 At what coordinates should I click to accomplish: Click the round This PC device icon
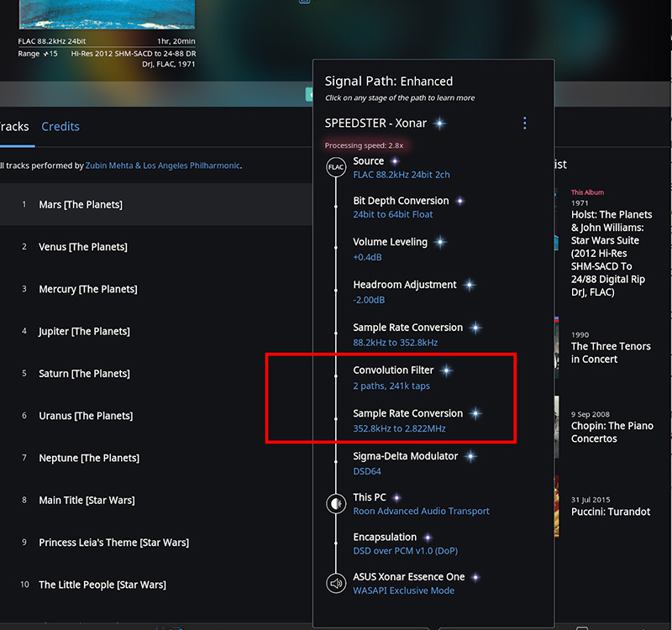(x=336, y=503)
